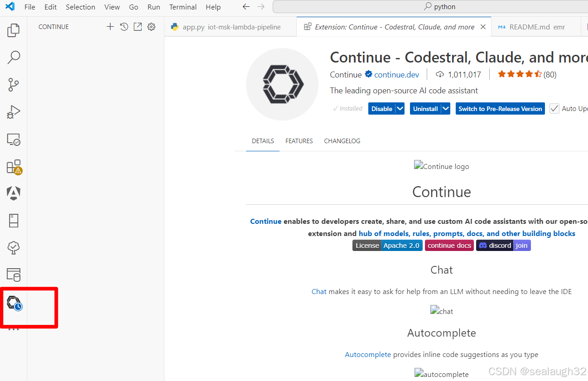Open hub of models, rules, prompts link

[467, 234]
